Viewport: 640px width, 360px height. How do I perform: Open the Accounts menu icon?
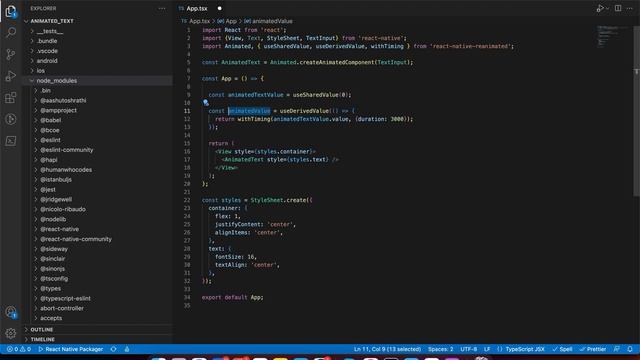tap(11, 312)
